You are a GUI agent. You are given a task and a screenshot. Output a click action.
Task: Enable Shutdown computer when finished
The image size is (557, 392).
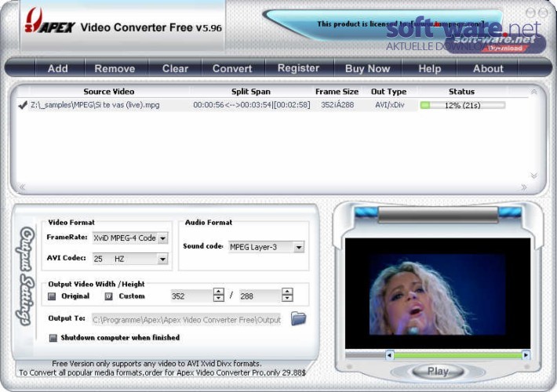[53, 338]
